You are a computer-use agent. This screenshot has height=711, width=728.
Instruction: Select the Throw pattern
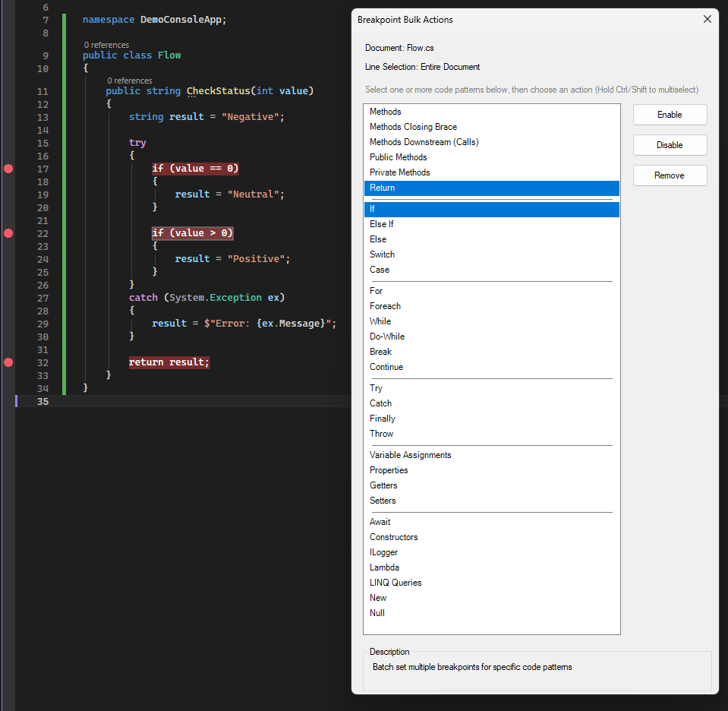pyautogui.click(x=492, y=434)
